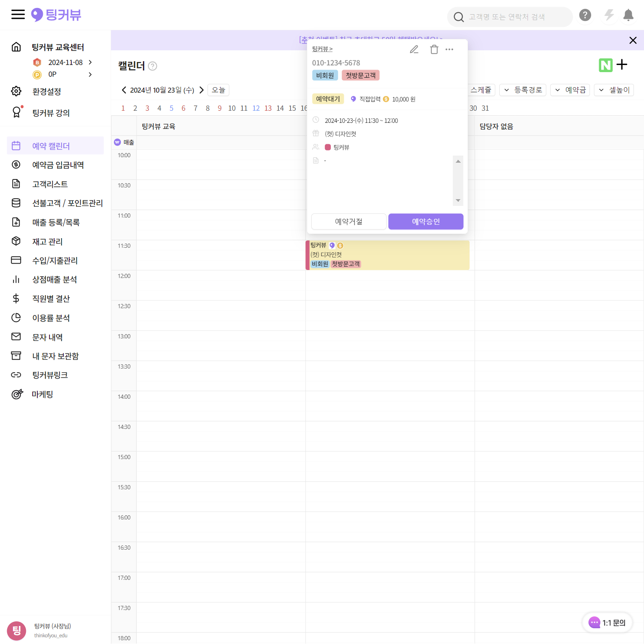Open 내 문자 보관함
The width and height of the screenshot is (644, 644).
click(x=55, y=356)
